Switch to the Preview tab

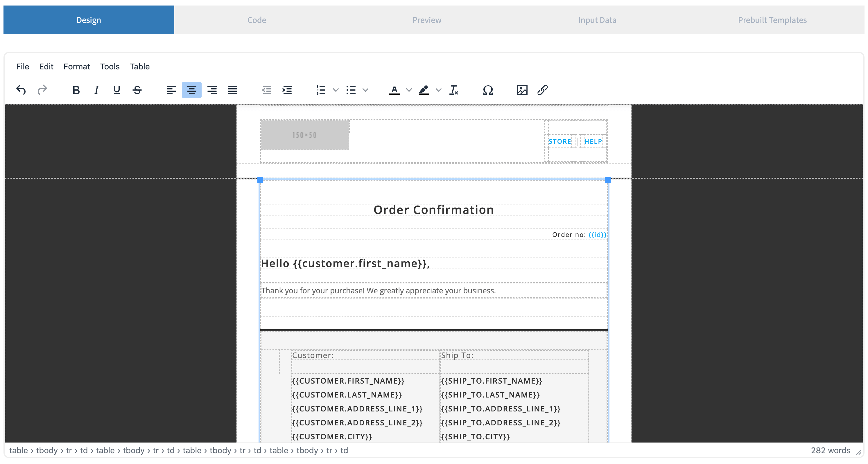[426, 20]
